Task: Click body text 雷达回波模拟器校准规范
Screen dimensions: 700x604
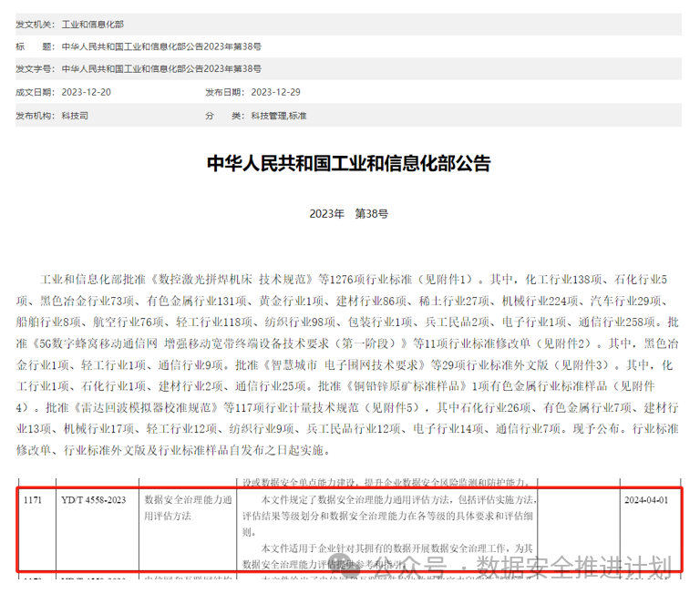Action: [146, 408]
